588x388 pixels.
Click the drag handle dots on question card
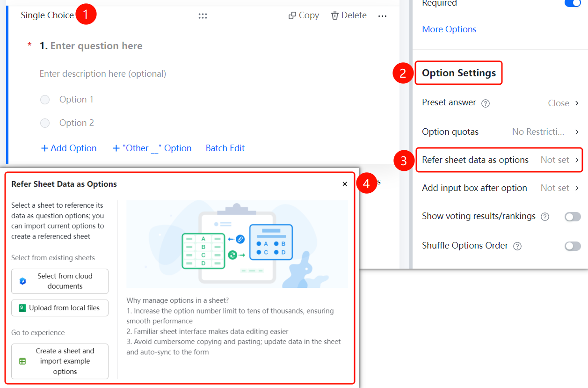203,16
